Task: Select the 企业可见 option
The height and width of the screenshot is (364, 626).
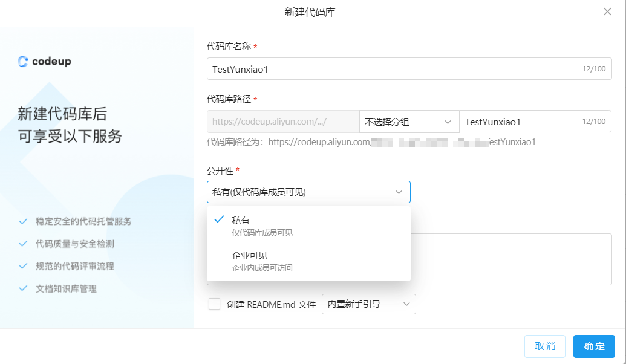Action: pyautogui.click(x=308, y=261)
